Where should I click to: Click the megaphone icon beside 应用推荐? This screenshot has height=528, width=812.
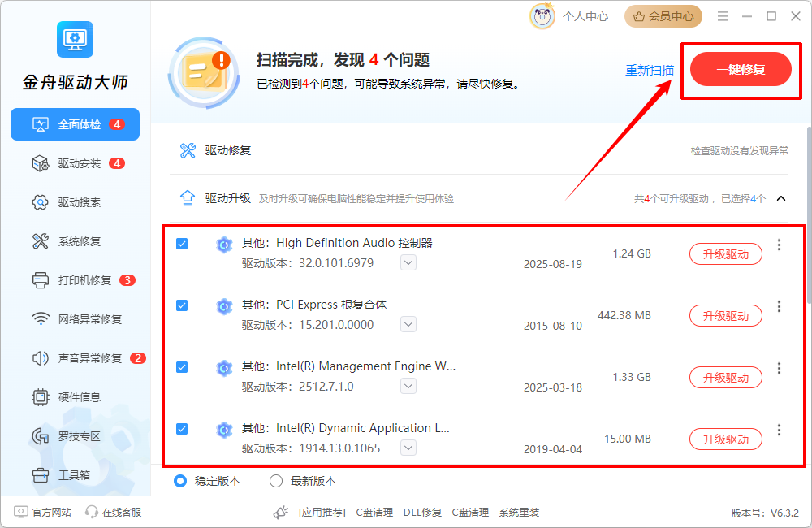tap(281, 513)
